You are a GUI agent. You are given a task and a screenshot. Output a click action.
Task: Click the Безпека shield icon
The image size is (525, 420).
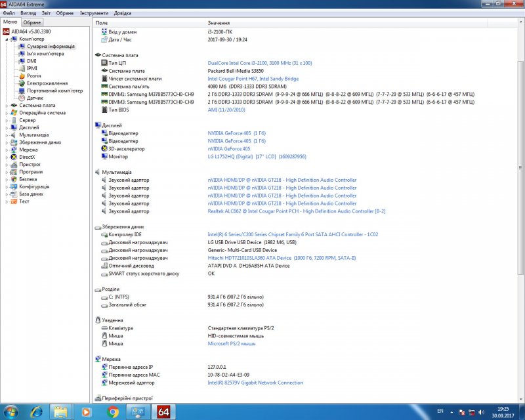[14, 179]
